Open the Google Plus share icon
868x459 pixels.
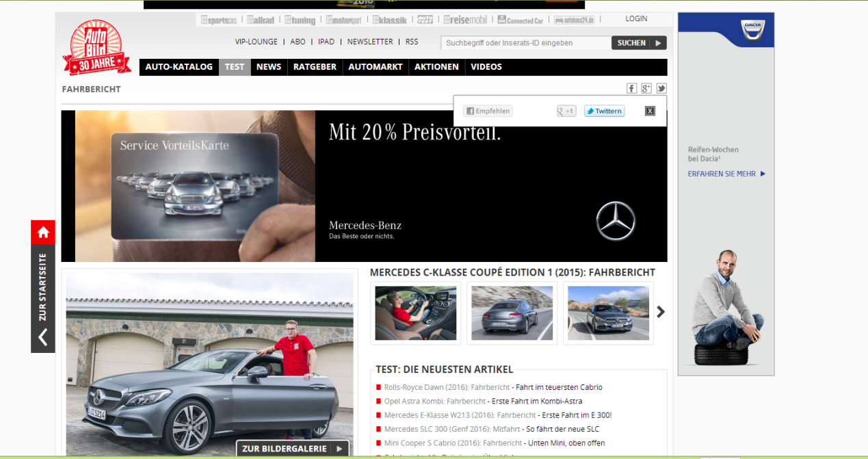(x=646, y=88)
